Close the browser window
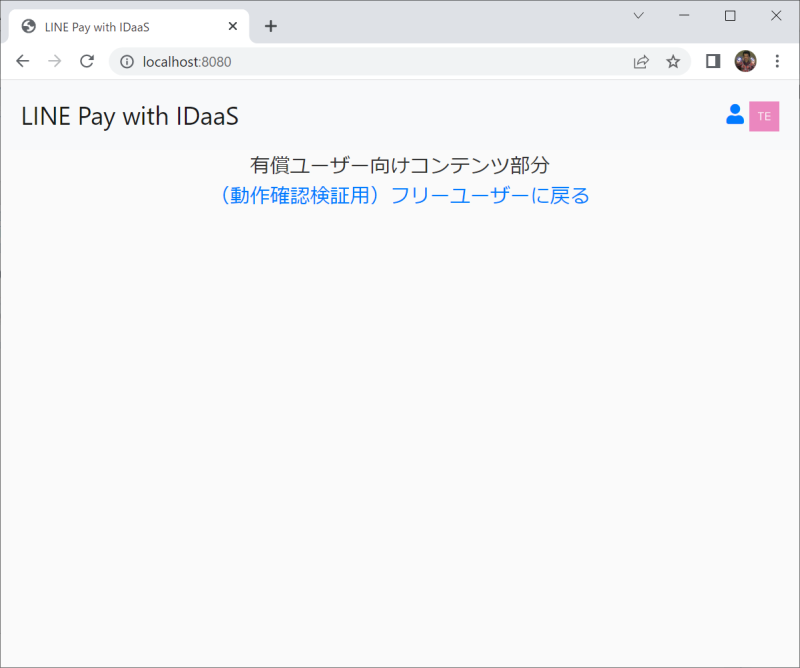 [776, 16]
